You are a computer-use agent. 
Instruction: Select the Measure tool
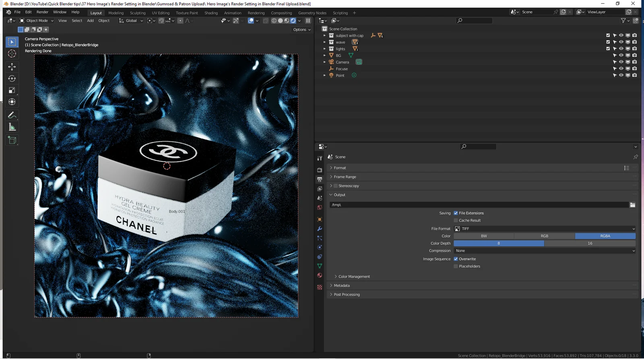12,127
